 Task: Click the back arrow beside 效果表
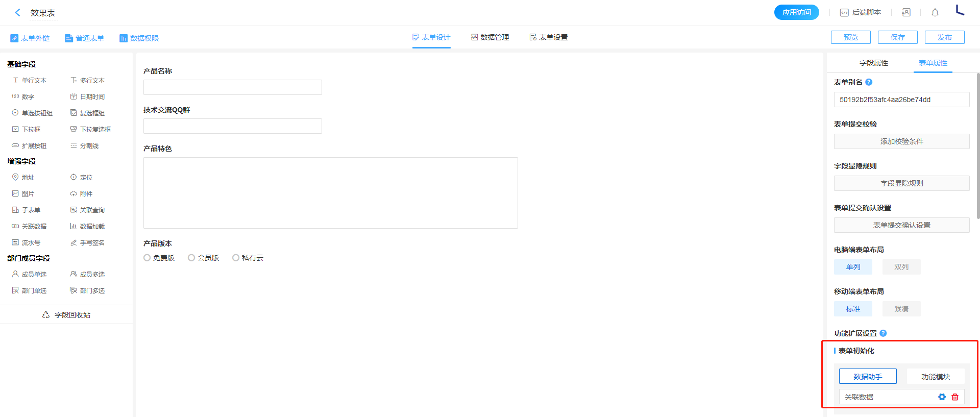pyautogui.click(x=18, y=13)
